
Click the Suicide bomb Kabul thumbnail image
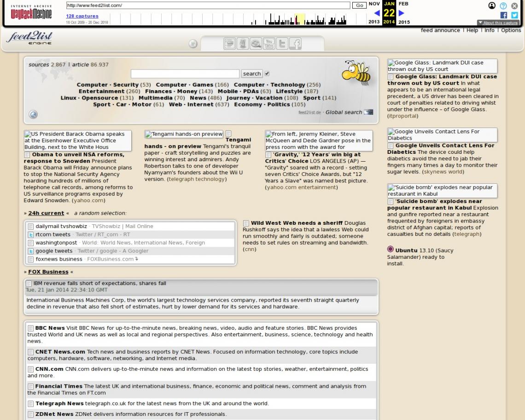click(442, 191)
